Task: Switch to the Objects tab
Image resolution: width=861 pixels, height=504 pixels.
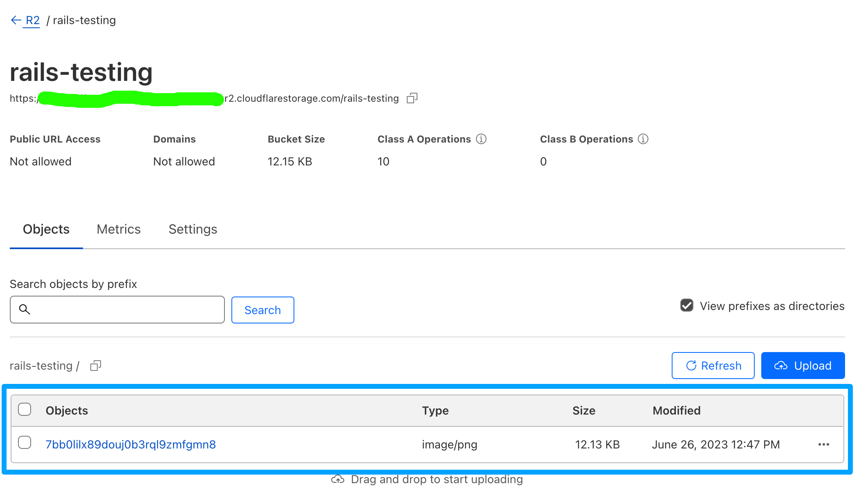Action: 46,229
